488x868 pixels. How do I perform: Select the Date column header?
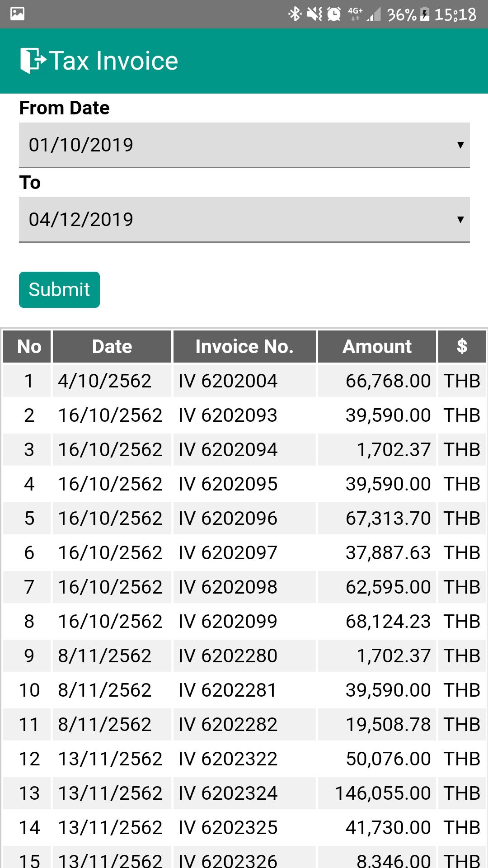tap(112, 347)
